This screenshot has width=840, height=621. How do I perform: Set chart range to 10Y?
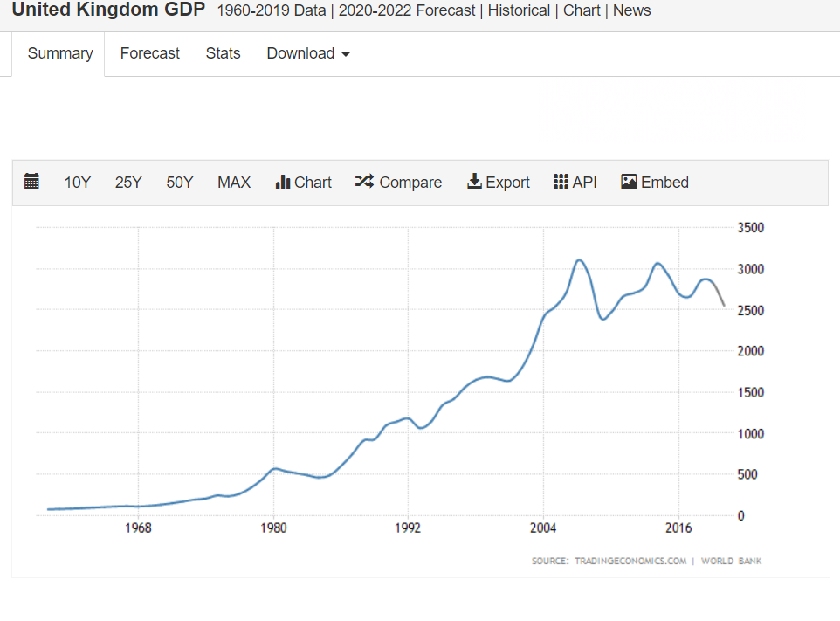(78, 183)
